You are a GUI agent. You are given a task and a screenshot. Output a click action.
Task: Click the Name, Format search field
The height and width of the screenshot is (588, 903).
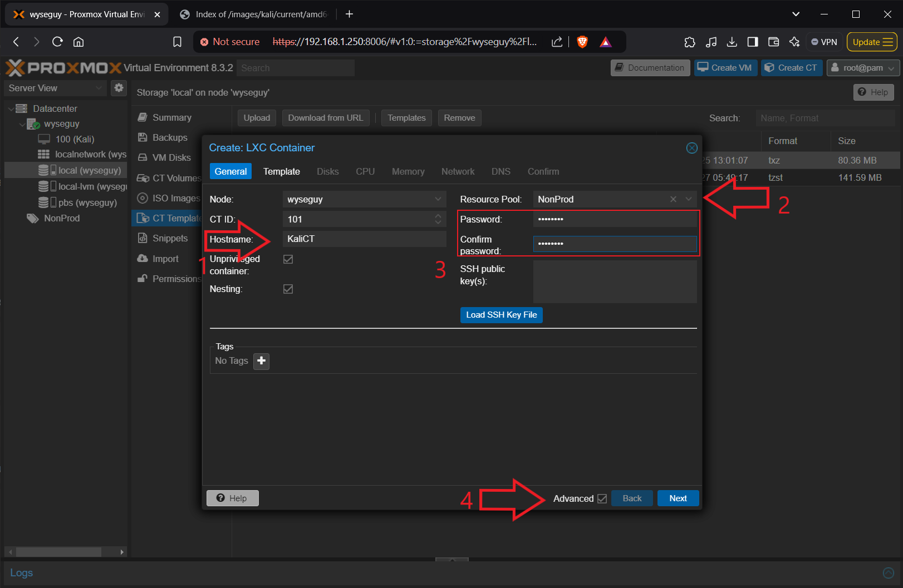pyautogui.click(x=825, y=118)
